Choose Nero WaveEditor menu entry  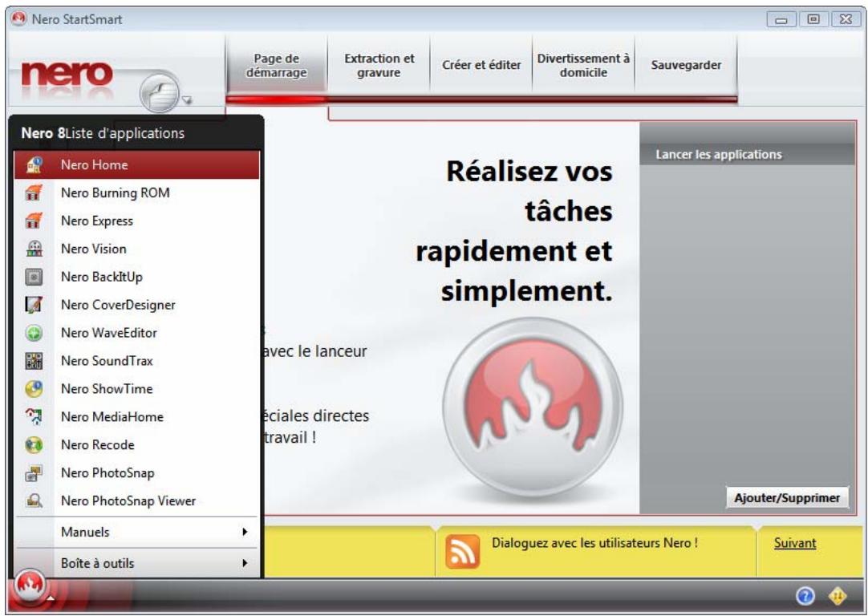click(136, 333)
